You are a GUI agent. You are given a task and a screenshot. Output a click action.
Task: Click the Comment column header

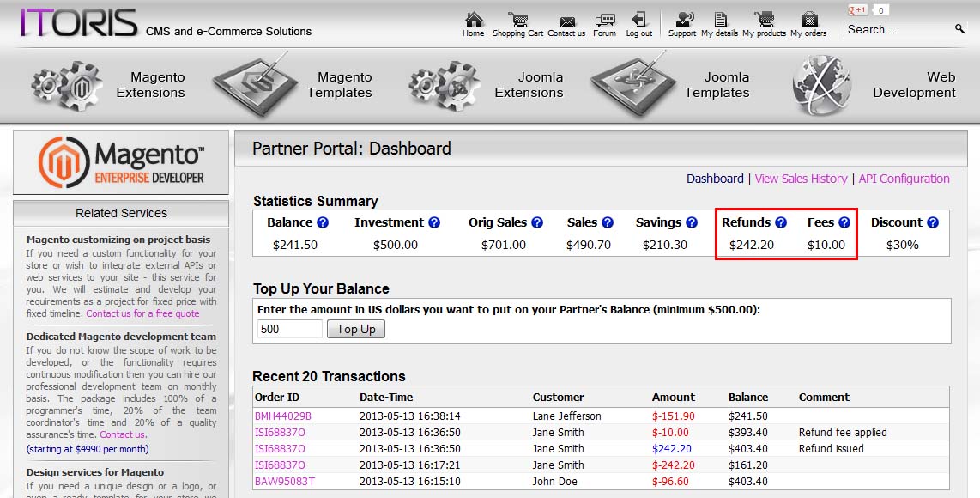click(x=824, y=398)
